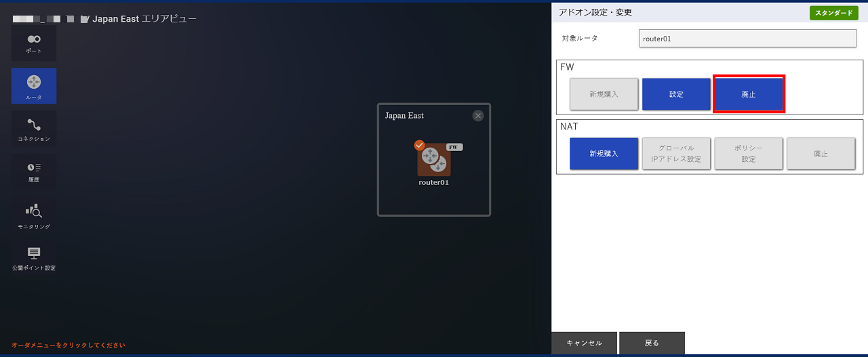
Task: Click the 対象ルータ input field
Action: tap(748, 39)
